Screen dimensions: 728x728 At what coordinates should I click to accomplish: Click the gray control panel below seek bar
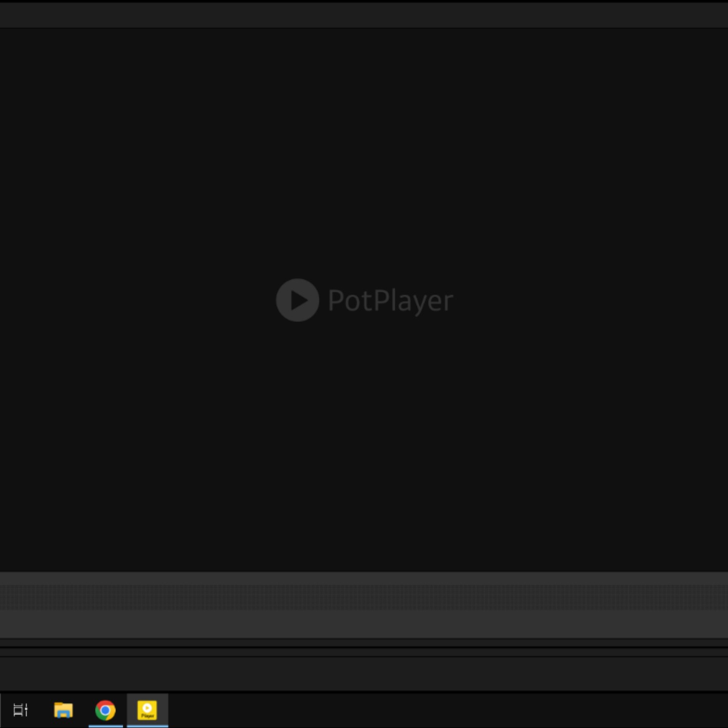[x=364, y=624]
